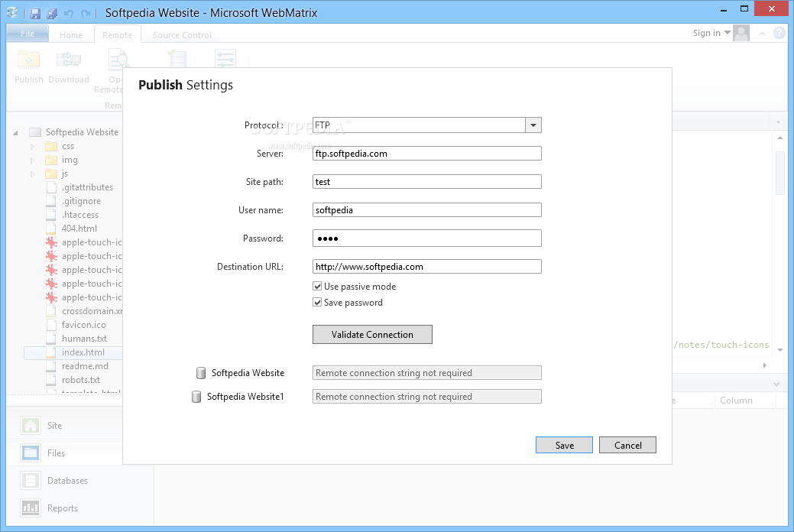Click the Site workspace icon

click(x=31, y=425)
